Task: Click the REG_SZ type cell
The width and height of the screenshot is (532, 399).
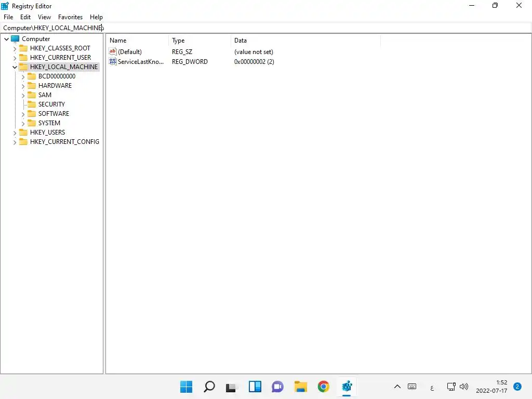Action: point(182,52)
